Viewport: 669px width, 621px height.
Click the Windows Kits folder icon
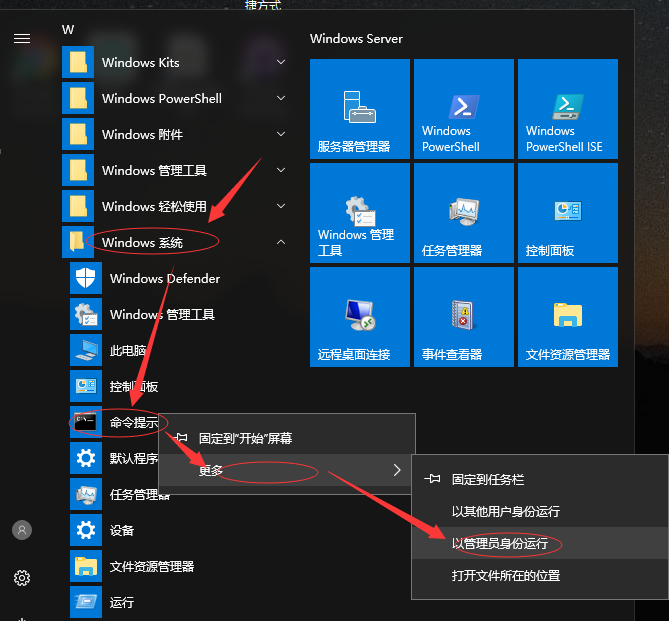(x=78, y=62)
